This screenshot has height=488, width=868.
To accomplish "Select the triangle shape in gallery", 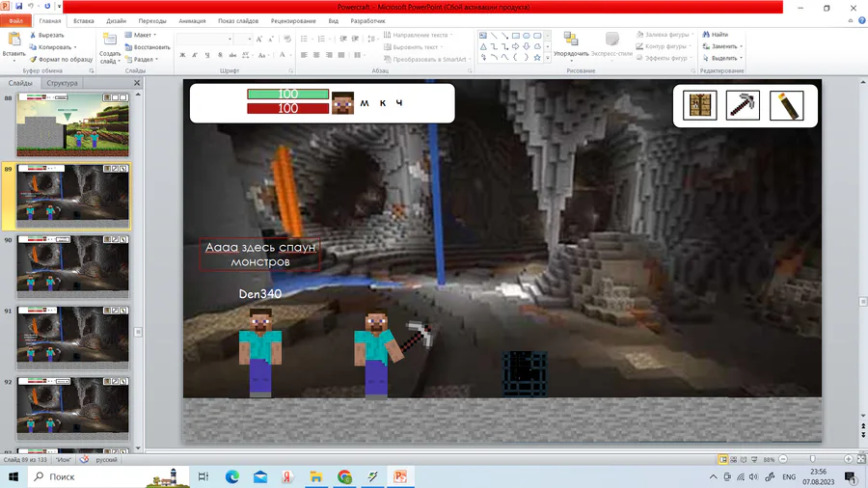I will click(x=483, y=46).
